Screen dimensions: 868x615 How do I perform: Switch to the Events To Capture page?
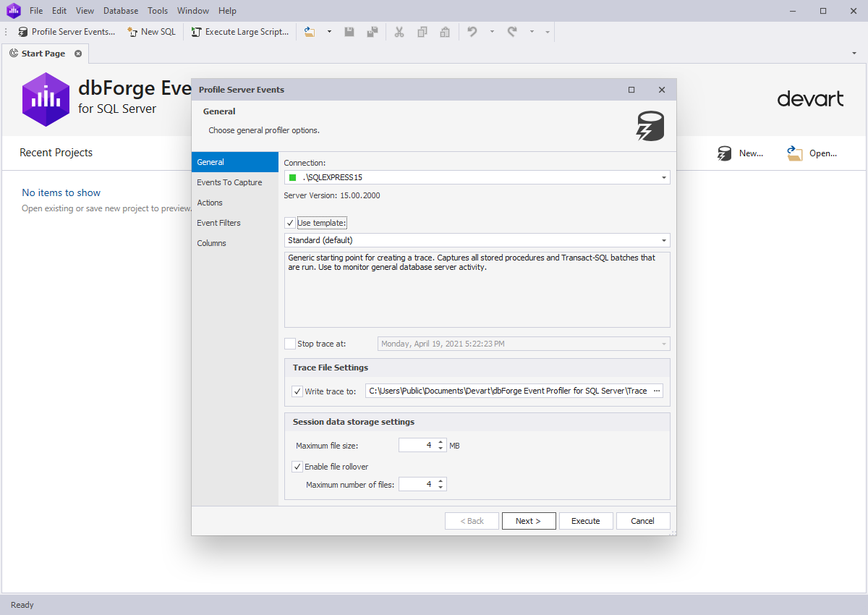point(230,182)
